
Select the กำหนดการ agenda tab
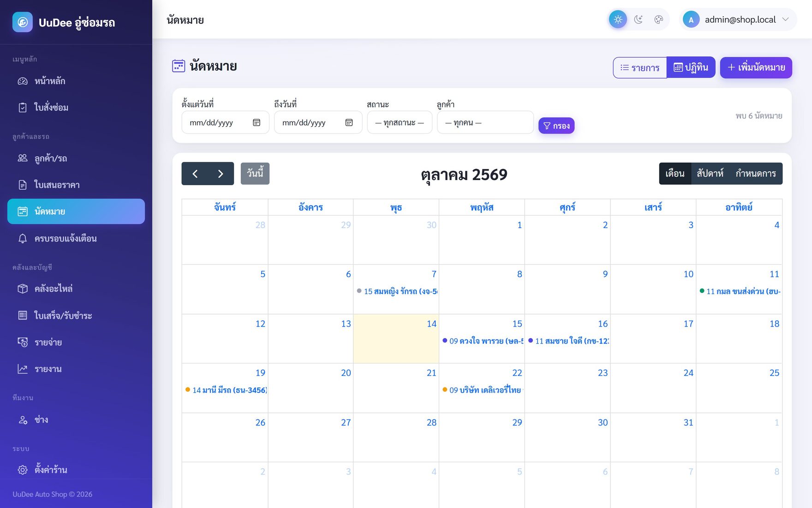point(756,174)
